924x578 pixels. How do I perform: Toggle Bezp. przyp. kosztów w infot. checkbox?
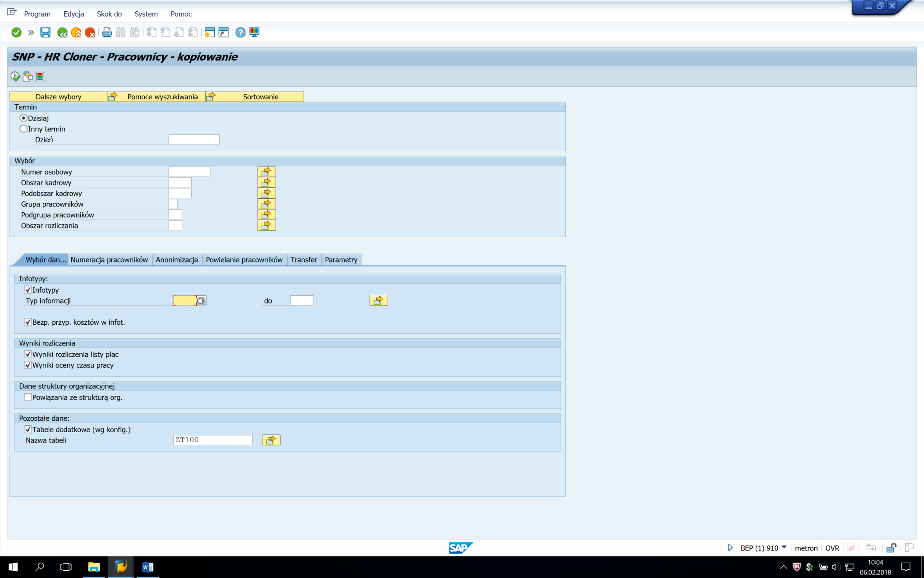(28, 322)
